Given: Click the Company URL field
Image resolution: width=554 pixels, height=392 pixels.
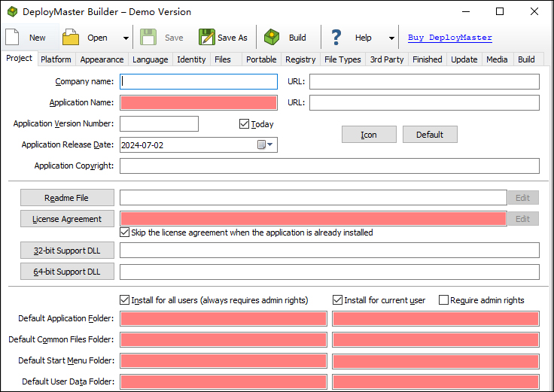Looking at the screenshot, I should click(425, 81).
